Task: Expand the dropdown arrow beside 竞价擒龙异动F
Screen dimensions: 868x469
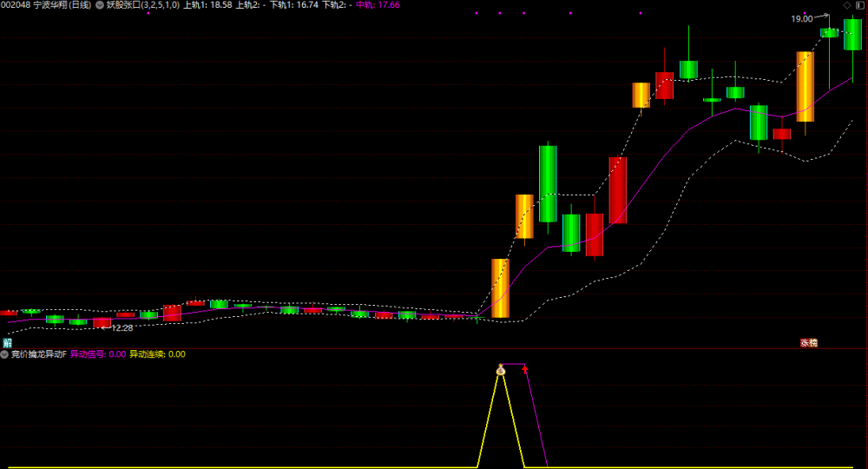Action: 4,354
